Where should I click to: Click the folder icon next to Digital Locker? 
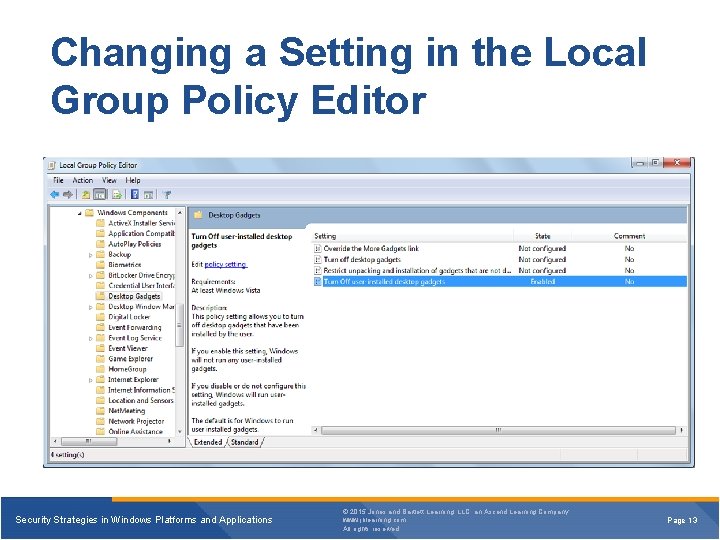pos(100,317)
